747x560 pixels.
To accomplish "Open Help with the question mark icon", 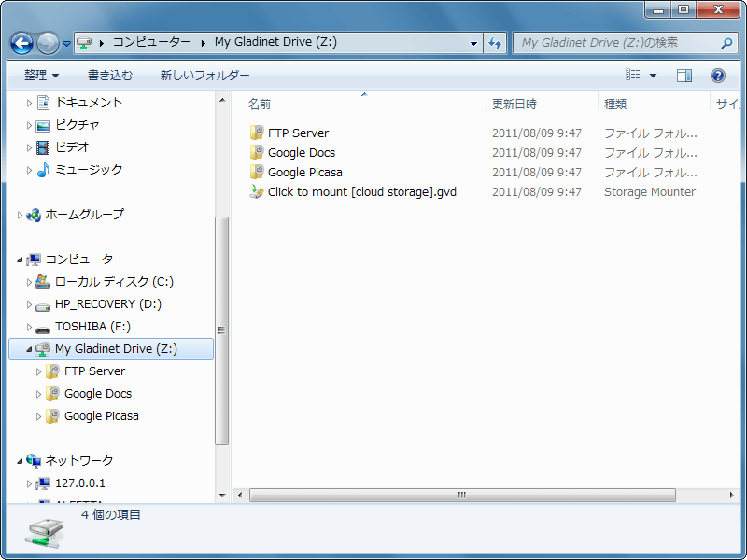I will (718, 76).
